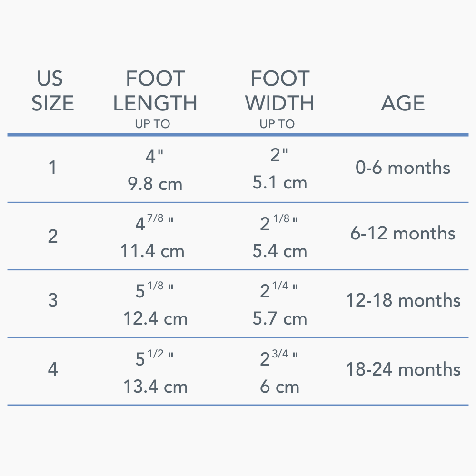Click the 11.4 cm foot length value
Viewport: 476px width, 476px height.
click(x=152, y=251)
